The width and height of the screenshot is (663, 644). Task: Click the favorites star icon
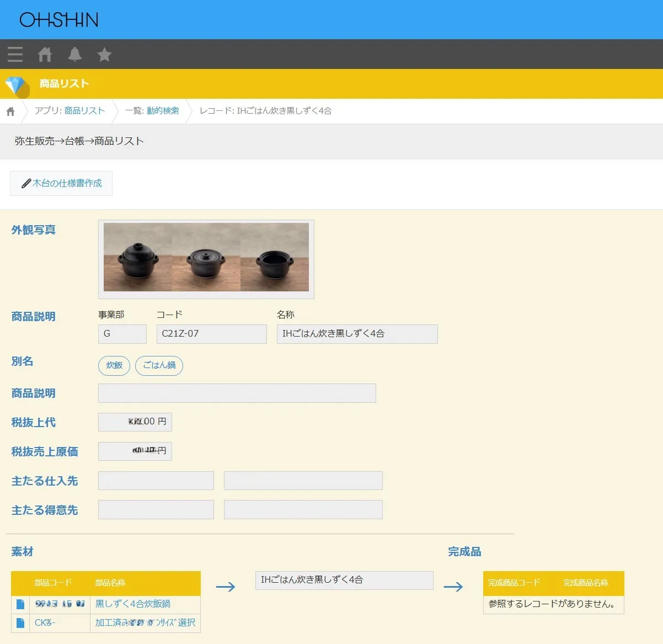click(x=104, y=54)
